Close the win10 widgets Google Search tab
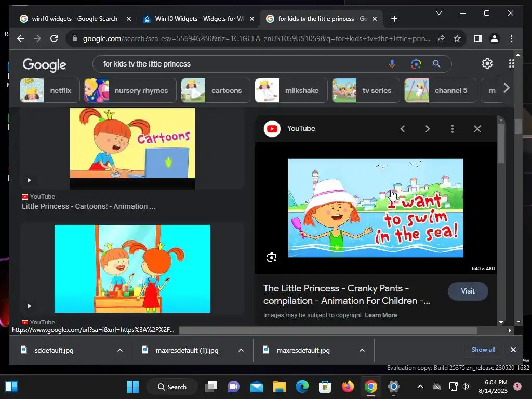 pos(129,19)
